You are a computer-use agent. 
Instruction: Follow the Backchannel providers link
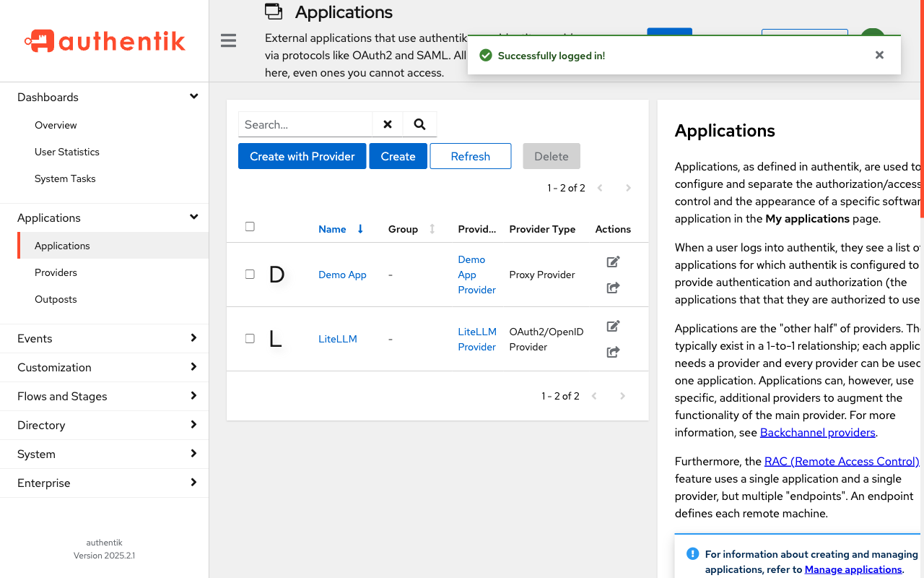click(x=818, y=432)
